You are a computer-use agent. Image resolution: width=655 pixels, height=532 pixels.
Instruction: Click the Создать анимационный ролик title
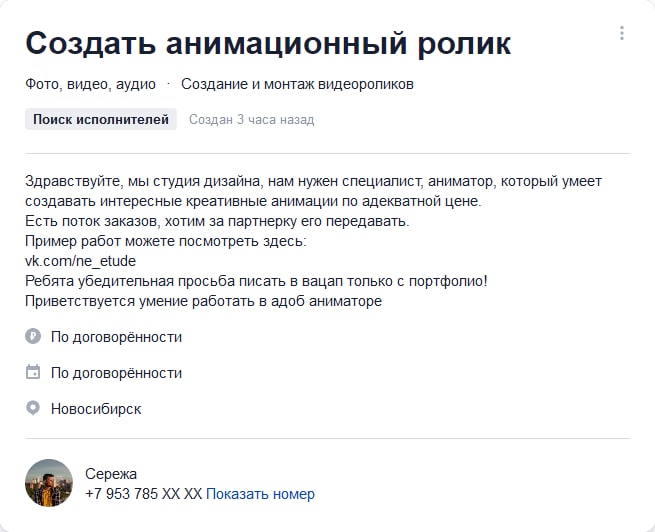coord(268,43)
